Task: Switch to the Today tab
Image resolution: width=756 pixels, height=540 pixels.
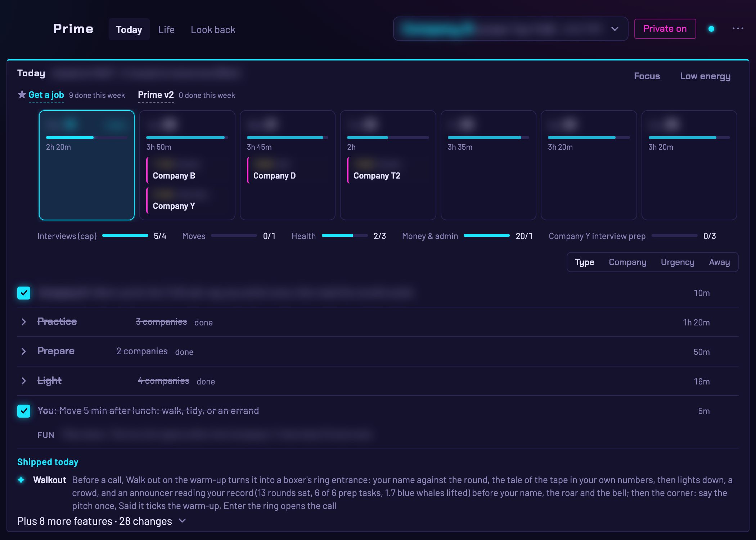Action: (129, 30)
